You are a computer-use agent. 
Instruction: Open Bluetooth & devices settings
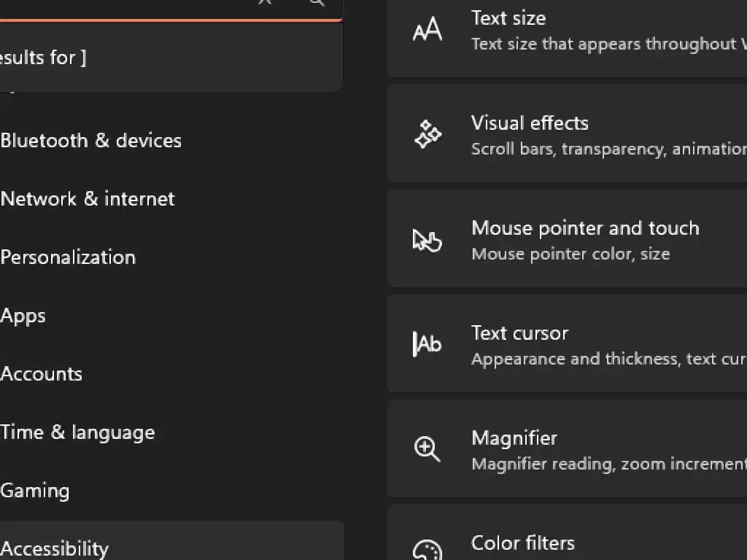click(91, 141)
